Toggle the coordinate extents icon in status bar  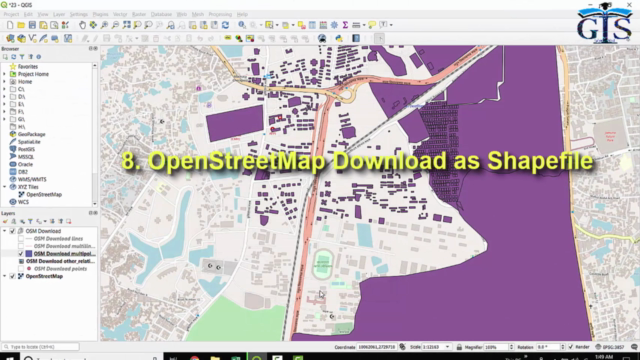click(x=402, y=347)
